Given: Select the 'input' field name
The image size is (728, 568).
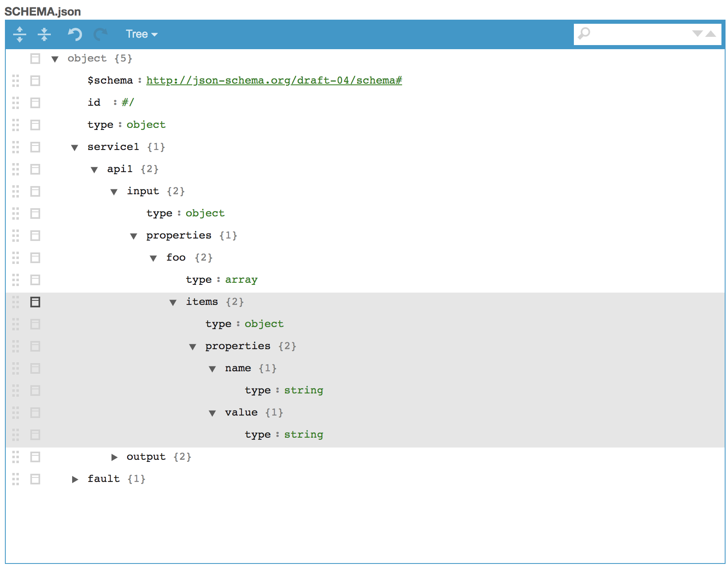Looking at the screenshot, I should (x=143, y=191).
